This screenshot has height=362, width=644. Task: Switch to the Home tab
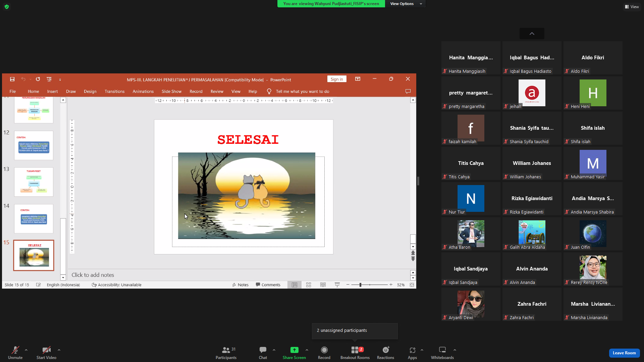33,91
